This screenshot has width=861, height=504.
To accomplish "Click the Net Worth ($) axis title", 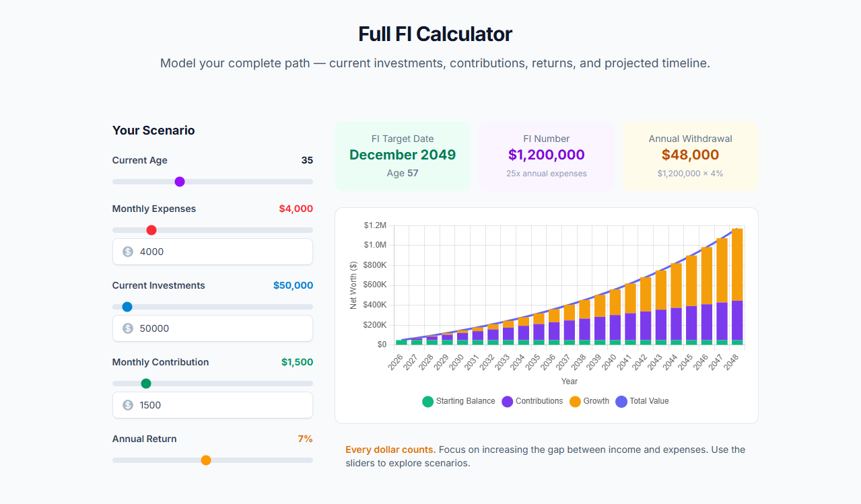I will 353,285.
